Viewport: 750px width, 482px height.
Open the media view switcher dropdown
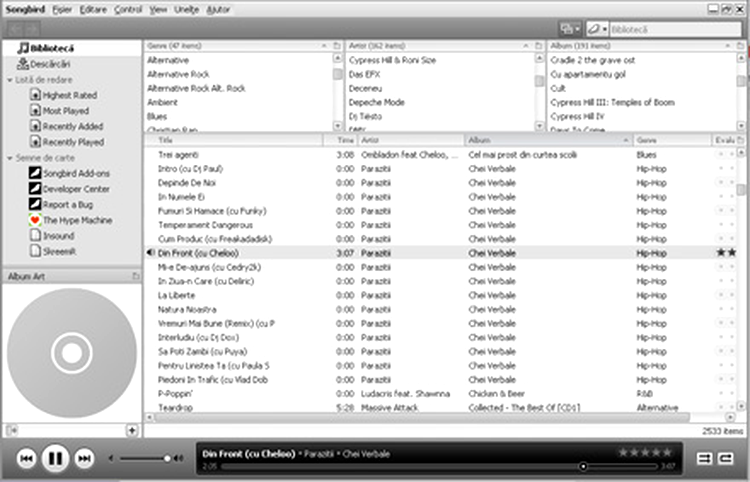(570, 29)
